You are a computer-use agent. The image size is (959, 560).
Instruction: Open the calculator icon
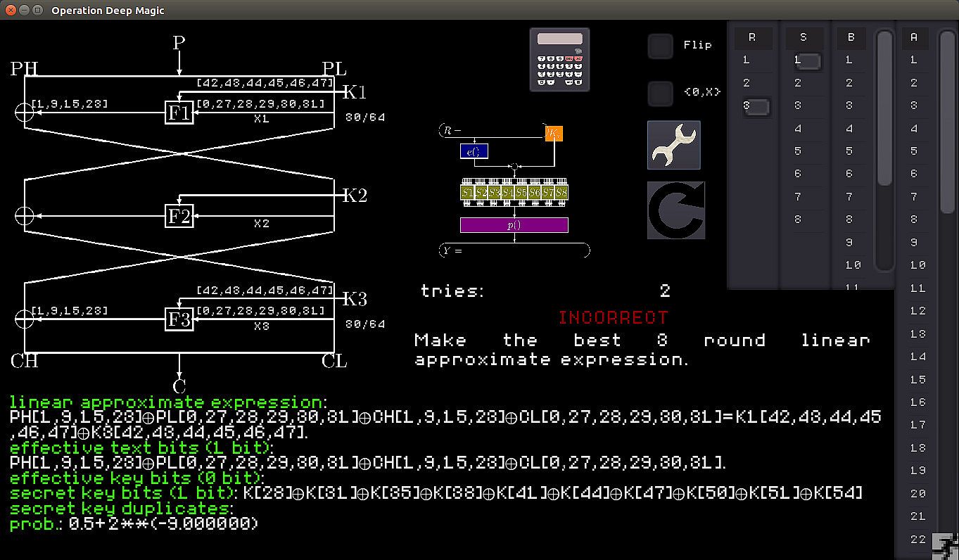click(x=559, y=59)
